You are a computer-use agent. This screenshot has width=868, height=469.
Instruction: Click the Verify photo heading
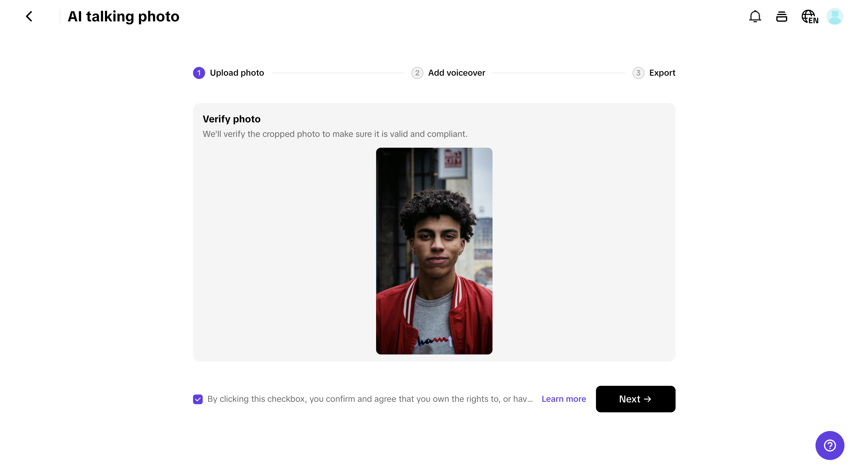pyautogui.click(x=232, y=119)
